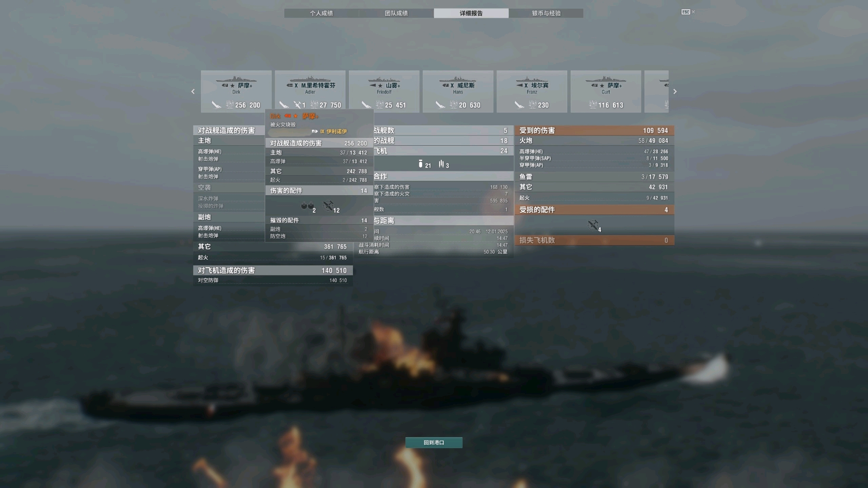868x488 pixels.
Task: Switch to 团队成绩 tab
Action: [x=396, y=13]
